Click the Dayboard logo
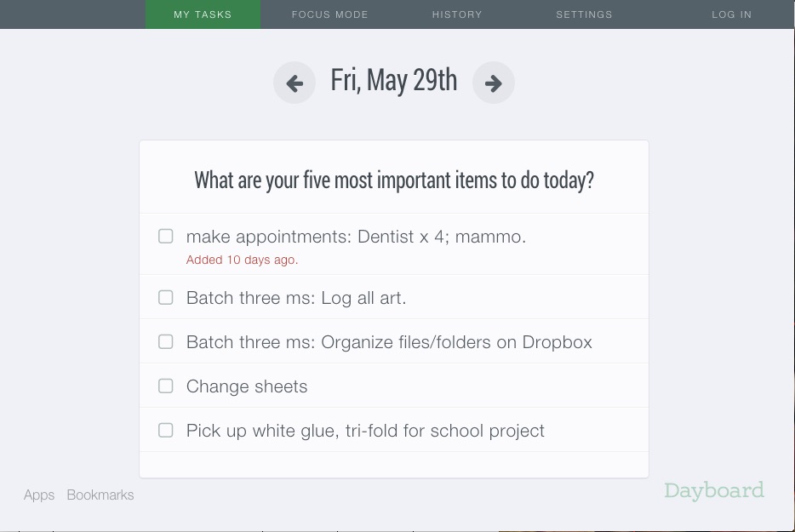This screenshot has width=795, height=532. 714,490
